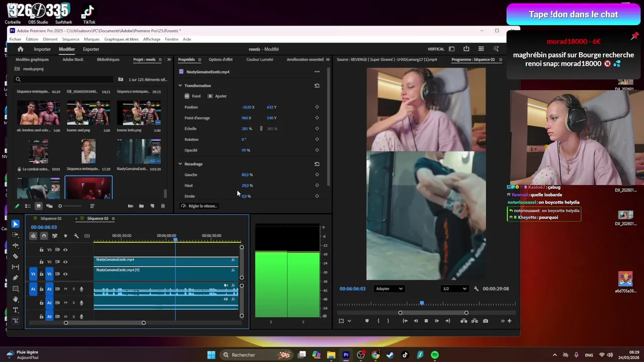Image resolution: width=644 pixels, height=362 pixels.
Task: Export frame with the camera icon
Action: pyautogui.click(x=486, y=321)
